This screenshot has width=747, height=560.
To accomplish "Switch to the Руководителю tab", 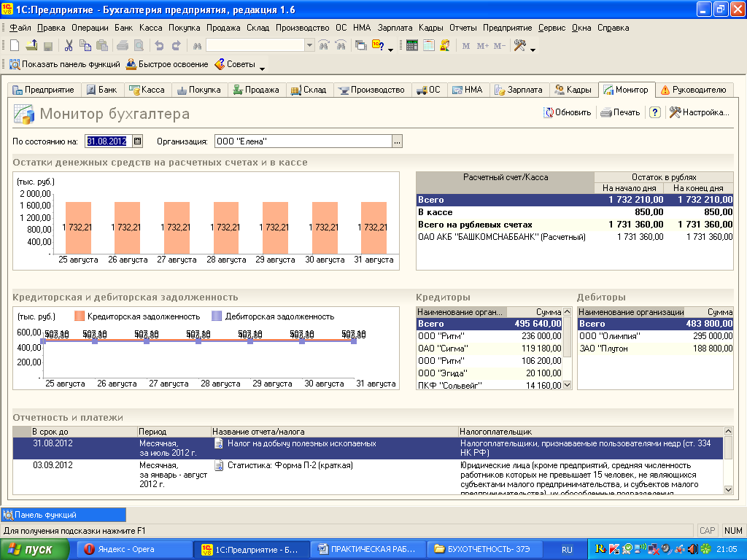I will 693,90.
